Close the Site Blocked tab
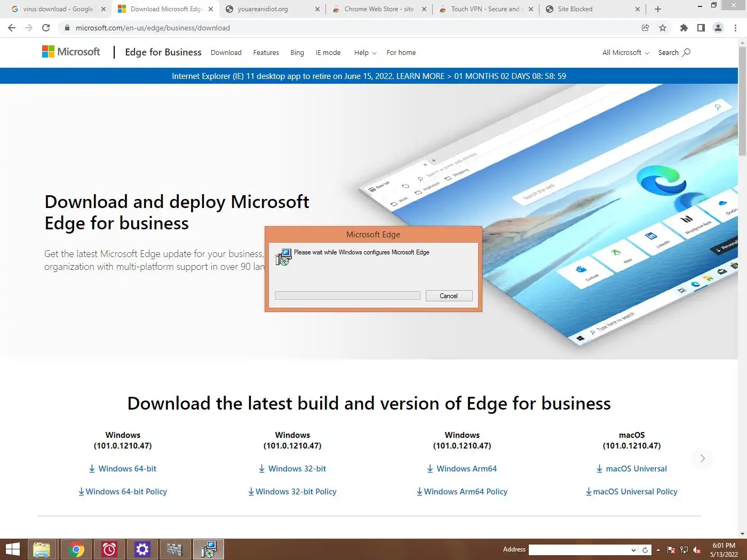The width and height of the screenshot is (747, 560). point(638,9)
